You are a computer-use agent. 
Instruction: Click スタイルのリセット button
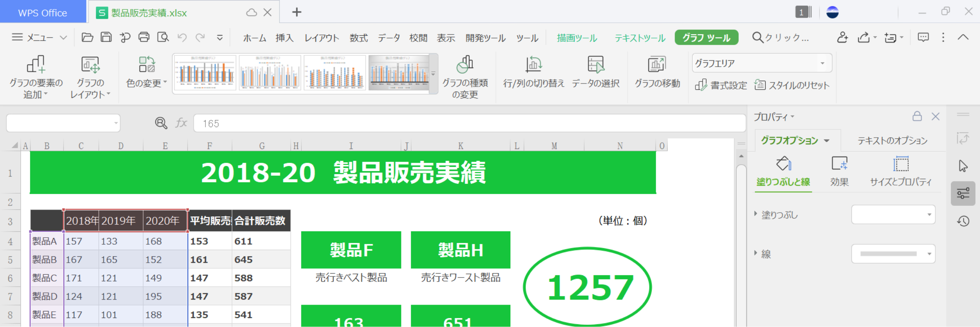coord(792,85)
